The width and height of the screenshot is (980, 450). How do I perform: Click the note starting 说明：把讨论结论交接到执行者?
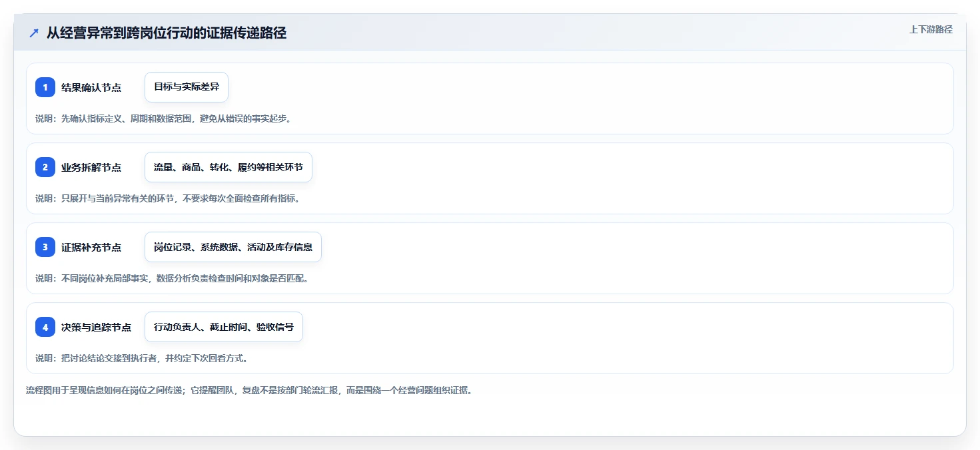[141, 358]
